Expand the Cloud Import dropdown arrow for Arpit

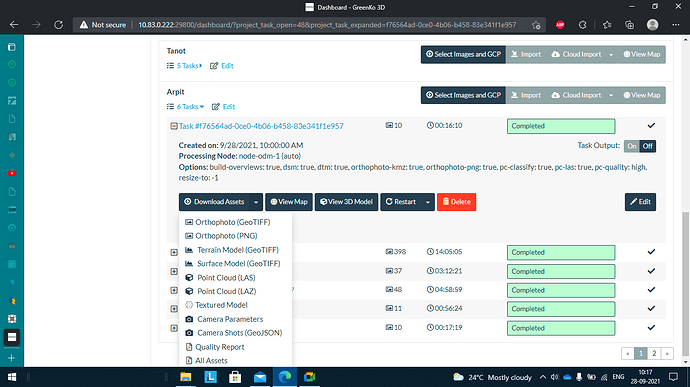pos(611,96)
